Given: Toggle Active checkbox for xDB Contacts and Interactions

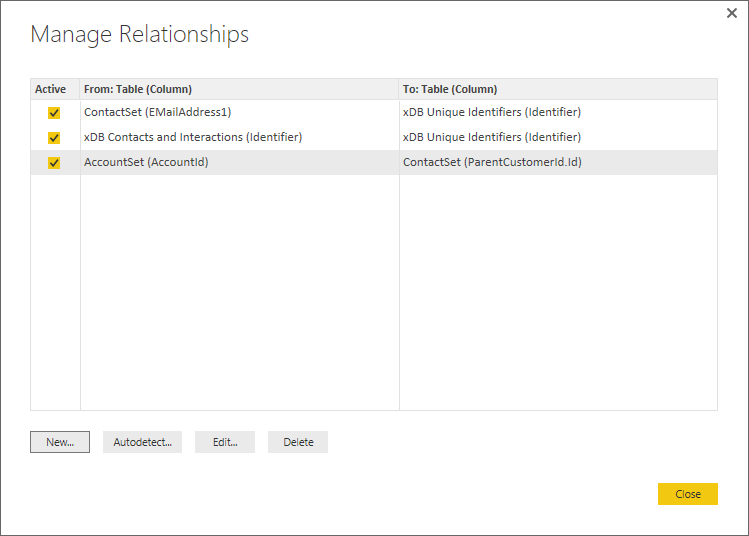Looking at the screenshot, I should click(x=54, y=138).
